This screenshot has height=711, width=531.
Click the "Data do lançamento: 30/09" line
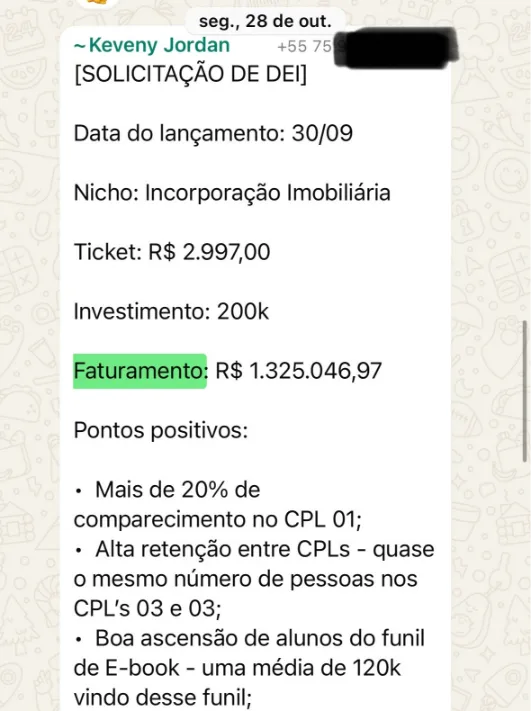(213, 133)
